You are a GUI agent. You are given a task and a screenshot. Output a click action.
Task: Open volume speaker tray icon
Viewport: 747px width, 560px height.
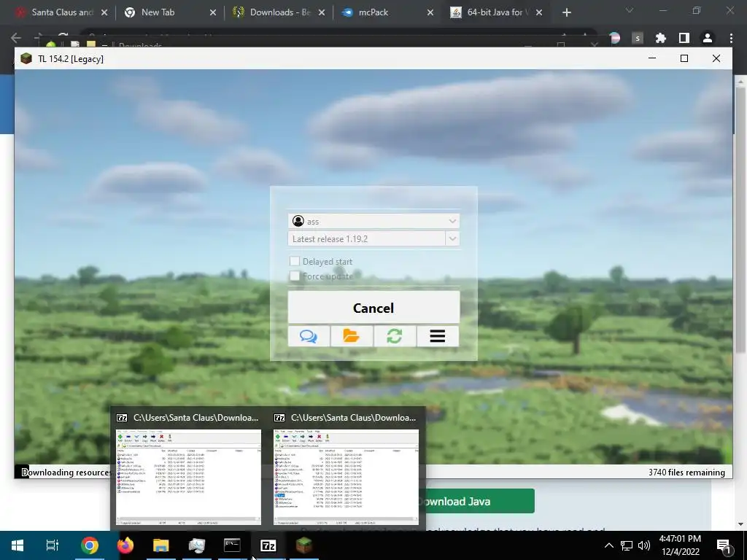click(644, 545)
